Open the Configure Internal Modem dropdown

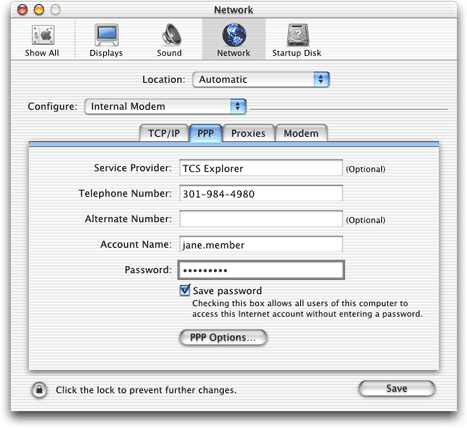click(x=166, y=107)
